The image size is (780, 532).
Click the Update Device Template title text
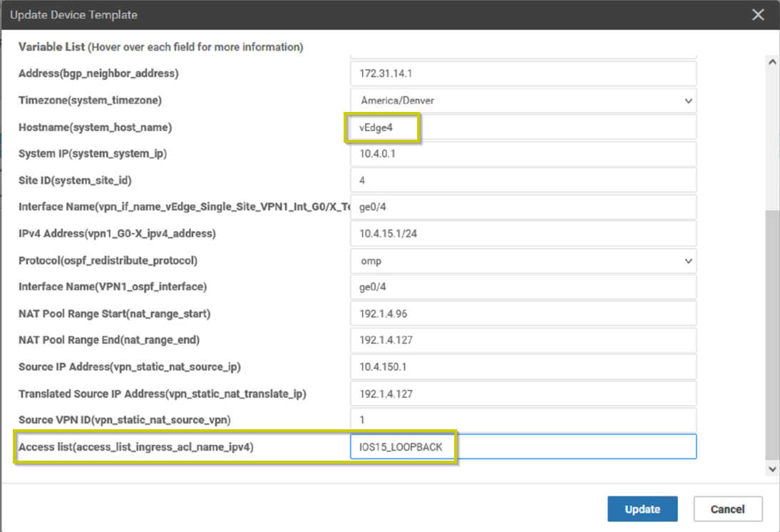coord(73,15)
